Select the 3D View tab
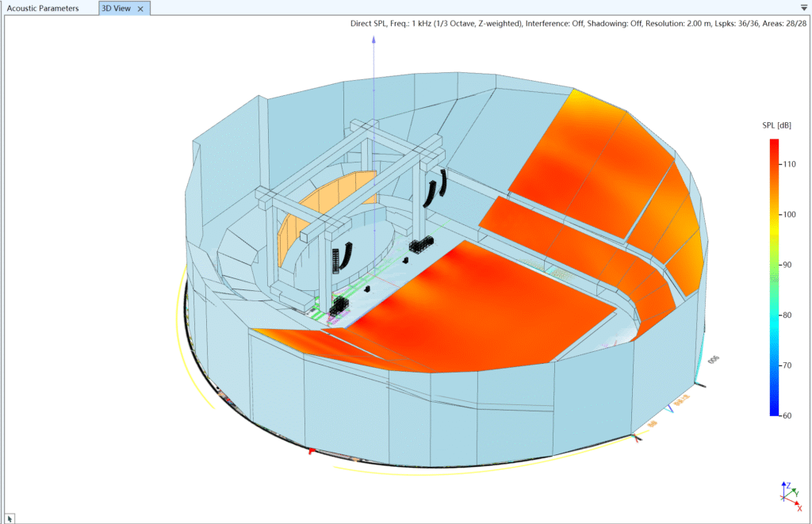 pyautogui.click(x=117, y=8)
